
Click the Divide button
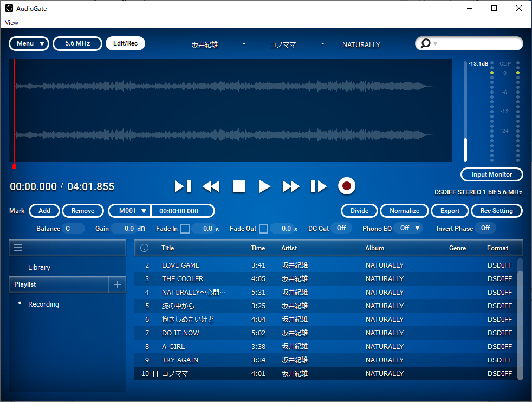[359, 211]
